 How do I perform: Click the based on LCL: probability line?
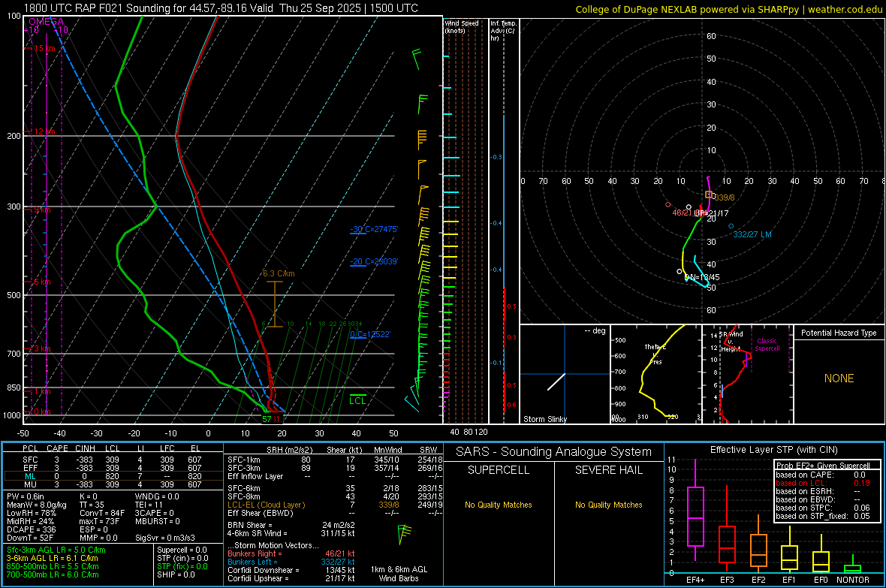coord(823,483)
